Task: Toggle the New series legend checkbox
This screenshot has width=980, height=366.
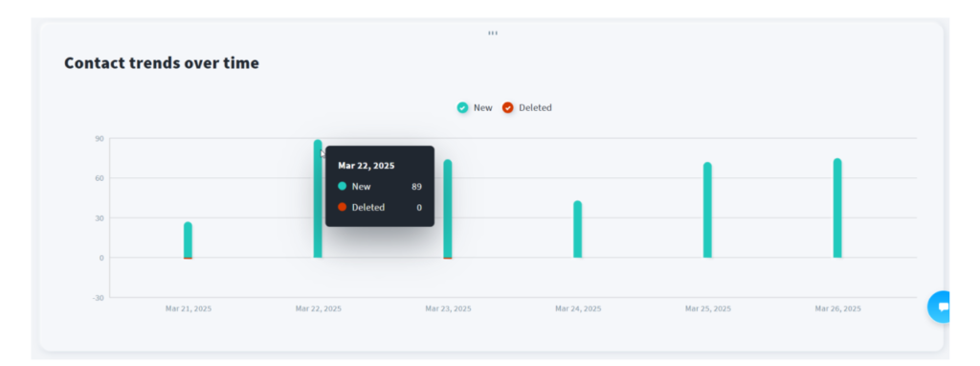Action: pos(462,107)
